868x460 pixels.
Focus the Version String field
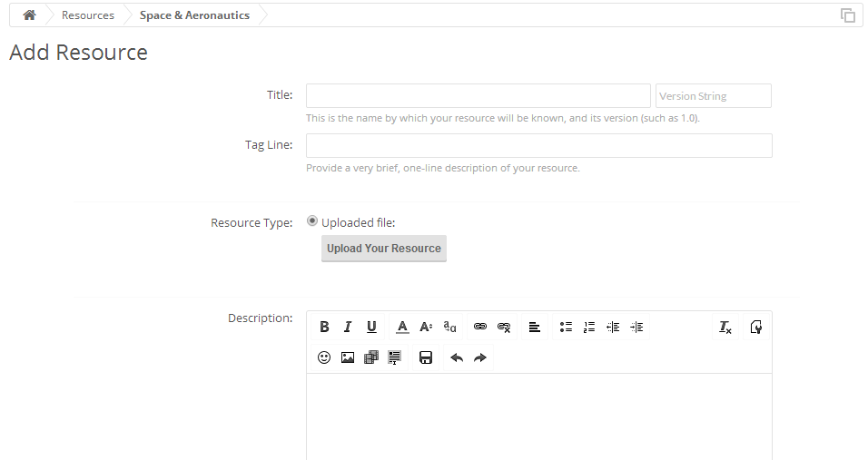713,95
